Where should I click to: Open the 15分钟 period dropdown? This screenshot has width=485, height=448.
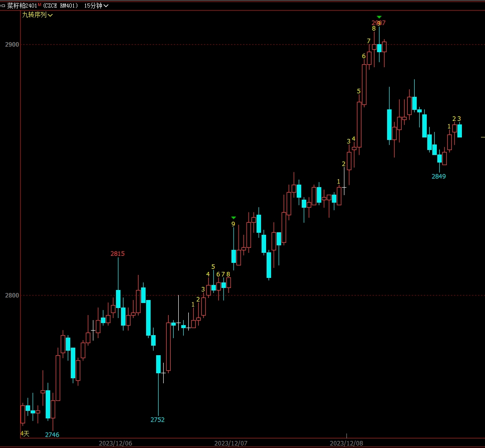click(x=96, y=6)
